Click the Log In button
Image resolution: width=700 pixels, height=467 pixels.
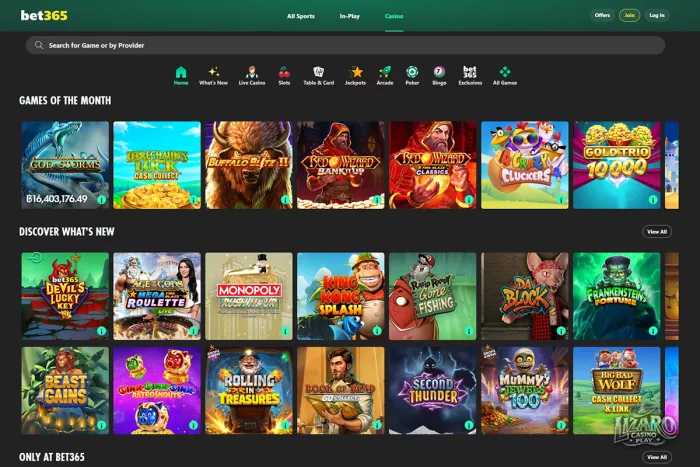click(657, 15)
